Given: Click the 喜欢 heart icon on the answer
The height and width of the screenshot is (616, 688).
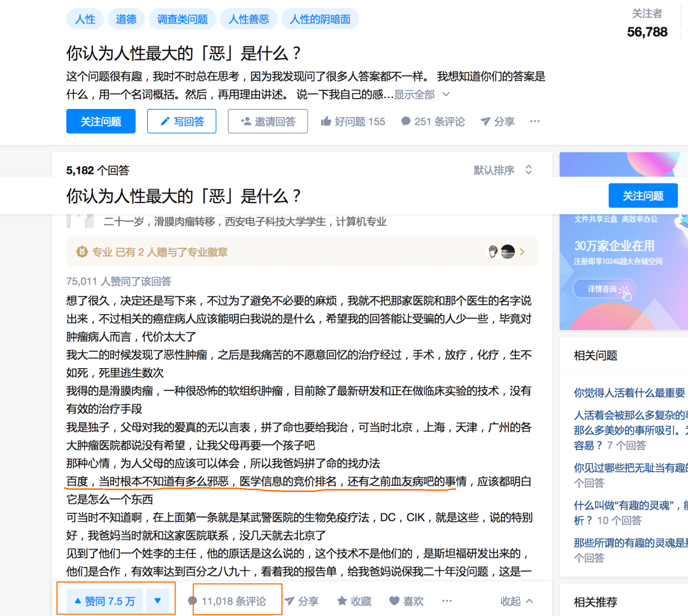Looking at the screenshot, I should click(394, 600).
